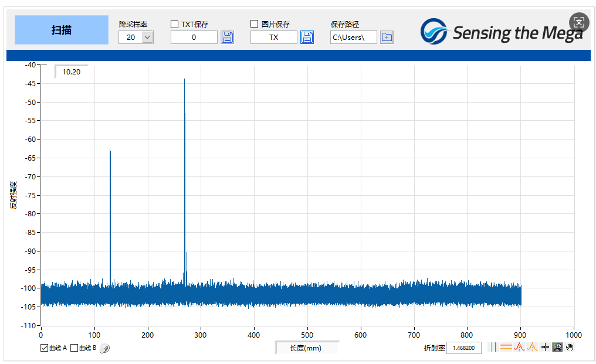The height and width of the screenshot is (364, 596).
Task: Click the image save name field showing TX
Action: (274, 38)
